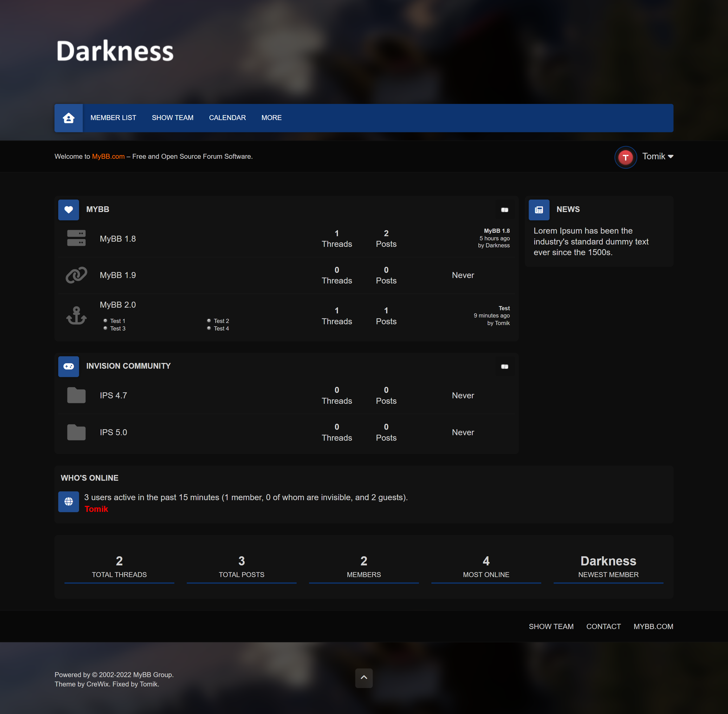The image size is (728, 714).
Task: Click the heart icon beside MYBB category
Action: pyautogui.click(x=68, y=210)
